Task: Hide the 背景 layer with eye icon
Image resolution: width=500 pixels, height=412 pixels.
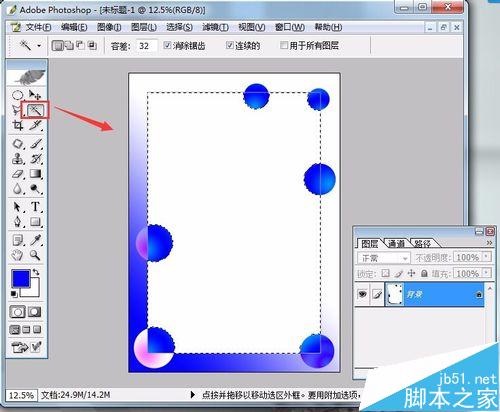Action: (363, 294)
